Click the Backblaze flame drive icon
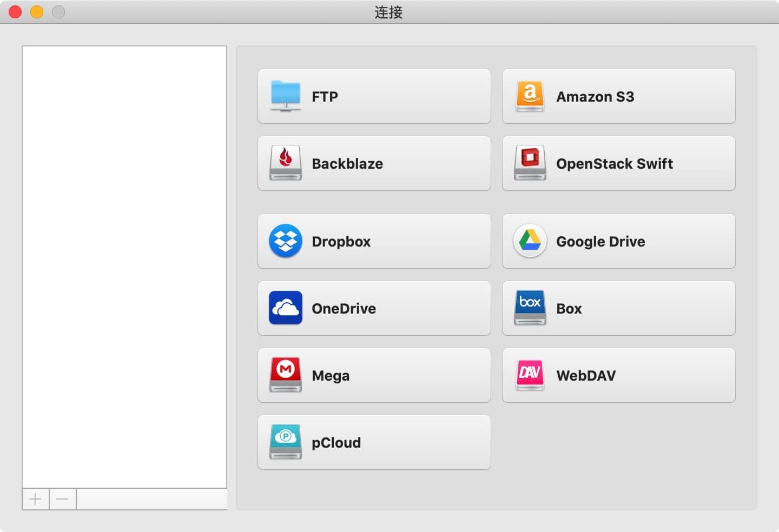The image size is (779, 532). 286,163
